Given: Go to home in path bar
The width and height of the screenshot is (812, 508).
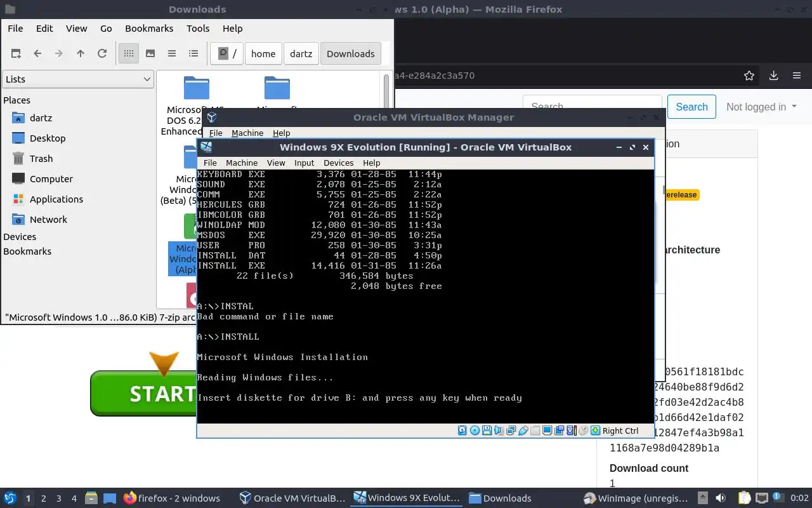Looking at the screenshot, I should pyautogui.click(x=263, y=53).
